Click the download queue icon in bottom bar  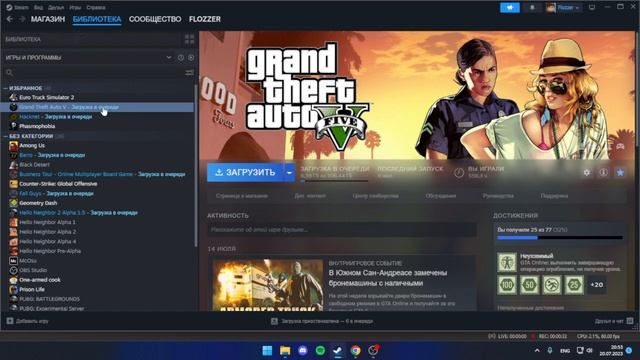point(274,321)
